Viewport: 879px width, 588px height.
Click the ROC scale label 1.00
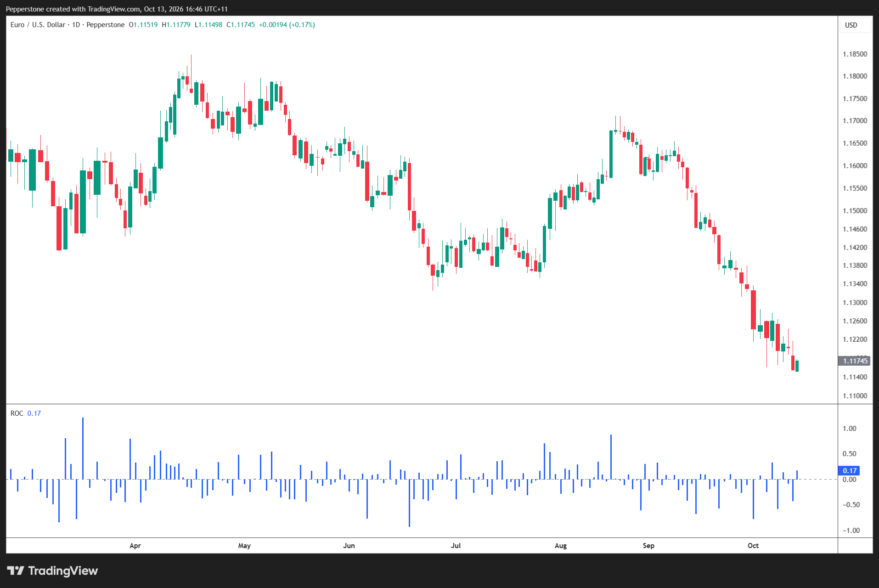tap(849, 429)
